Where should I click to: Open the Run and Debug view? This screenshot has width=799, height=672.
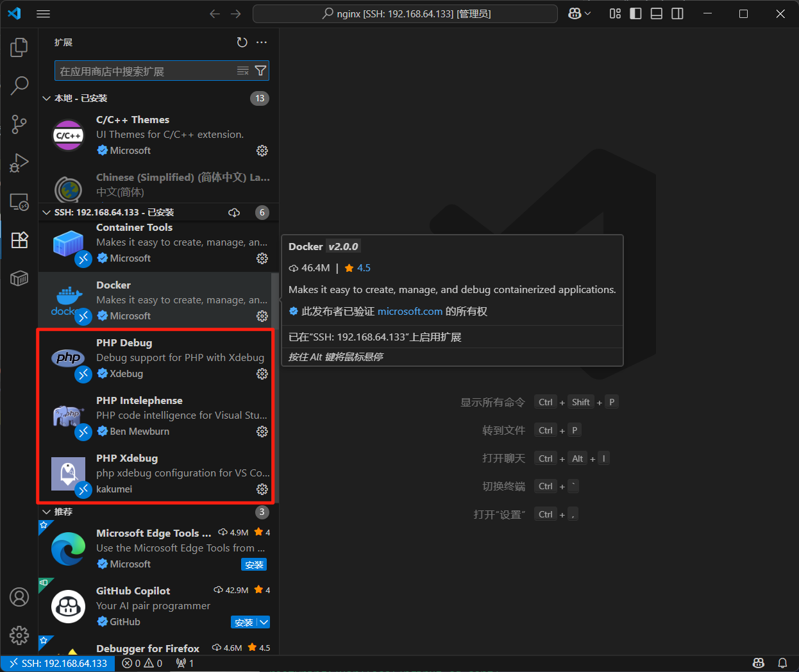click(x=19, y=163)
